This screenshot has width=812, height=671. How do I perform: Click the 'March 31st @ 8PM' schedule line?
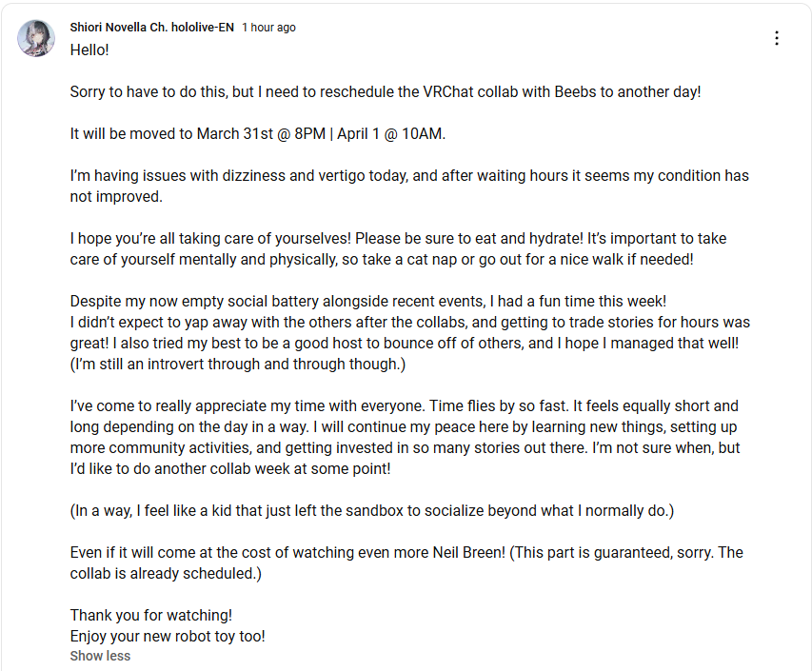click(x=257, y=134)
